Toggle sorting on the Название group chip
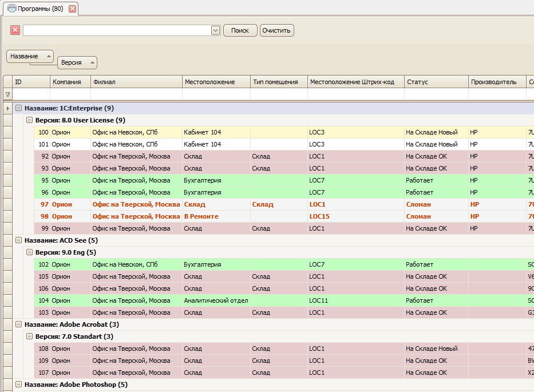 (x=30, y=56)
